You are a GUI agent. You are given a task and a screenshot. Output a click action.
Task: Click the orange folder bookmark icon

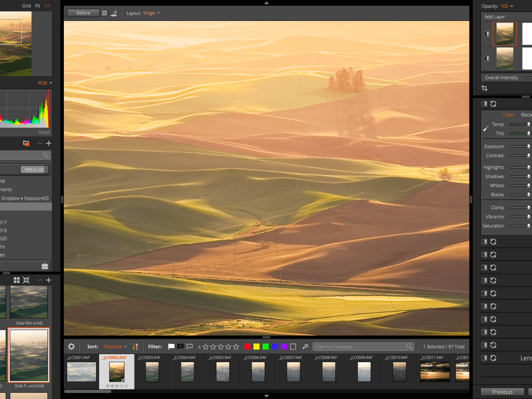26,143
